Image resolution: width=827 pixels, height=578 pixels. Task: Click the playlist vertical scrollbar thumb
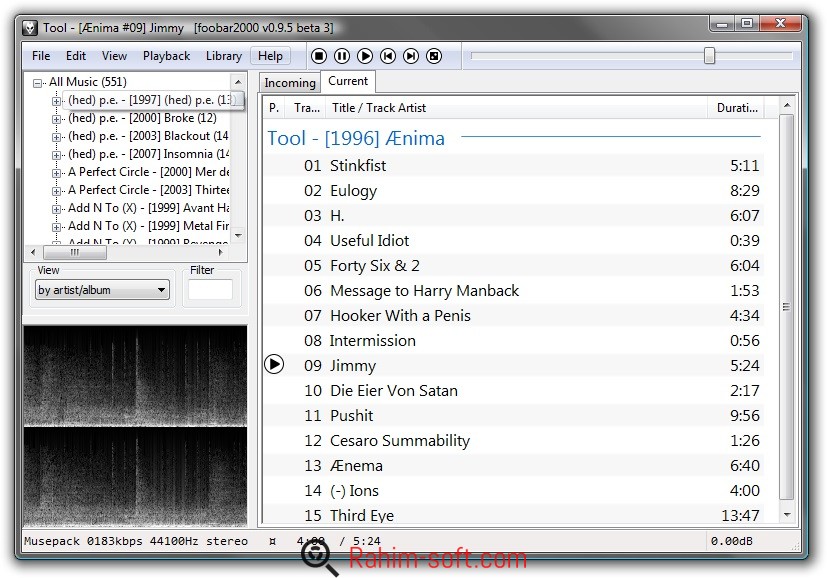[786, 307]
